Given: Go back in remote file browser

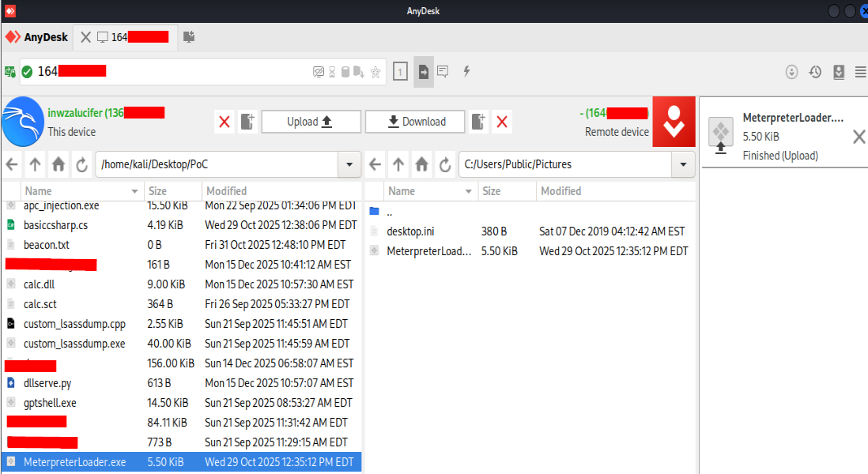Looking at the screenshot, I should (x=376, y=164).
